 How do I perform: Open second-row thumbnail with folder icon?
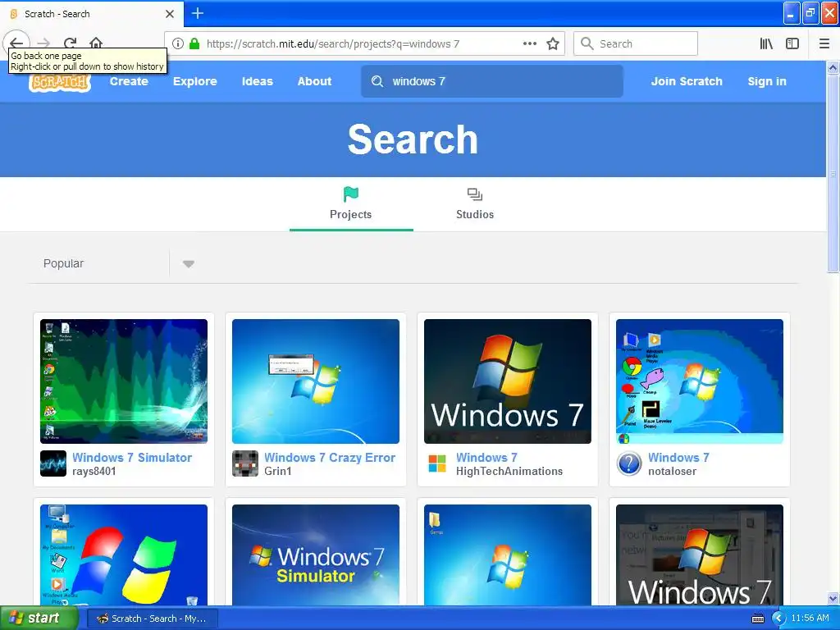(x=507, y=555)
